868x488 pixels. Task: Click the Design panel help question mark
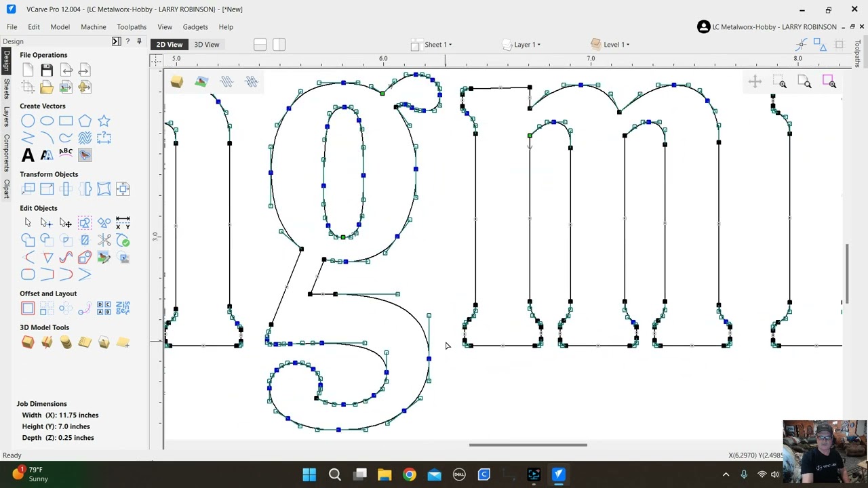pos(128,42)
